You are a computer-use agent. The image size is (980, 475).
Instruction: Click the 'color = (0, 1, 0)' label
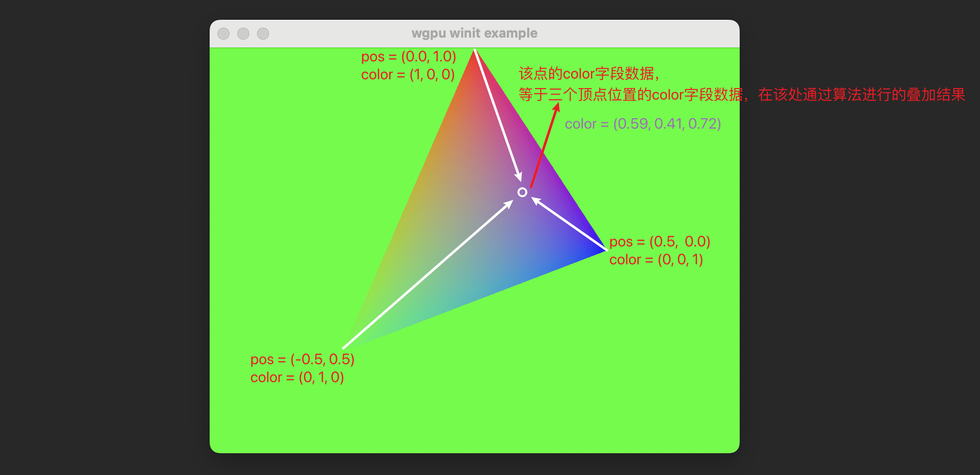(x=297, y=378)
